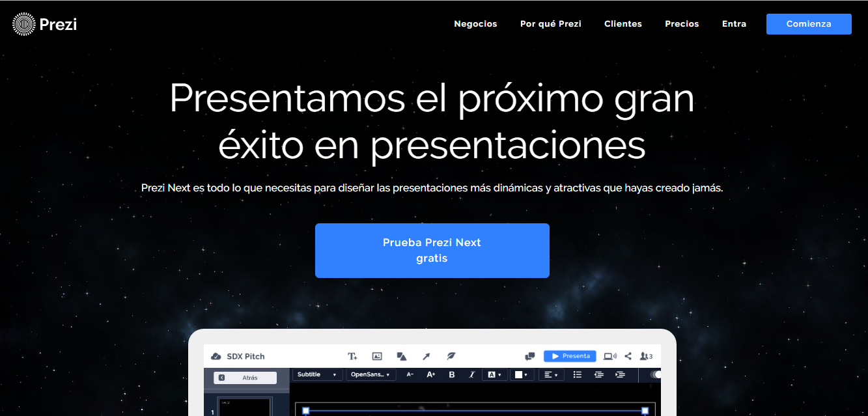This screenshot has width=868, height=416.
Task: Click the Prueba Prezi Next gratis button
Action: pos(432,251)
